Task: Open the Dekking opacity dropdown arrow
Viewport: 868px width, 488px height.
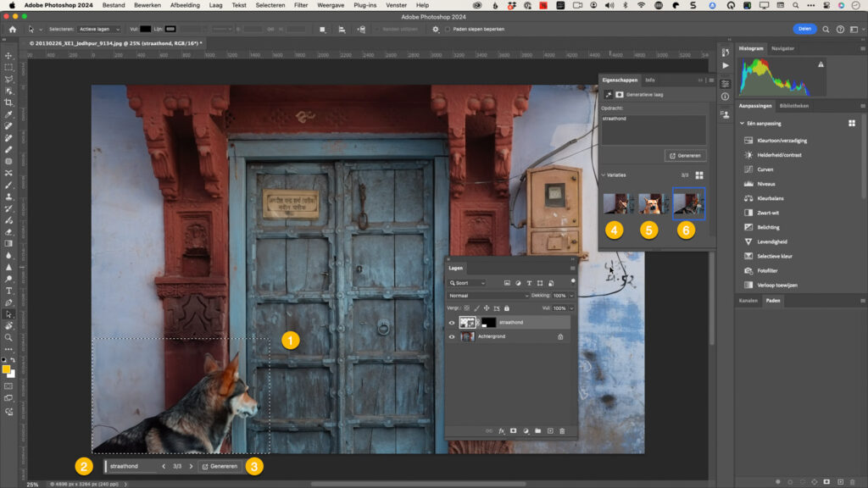Action: point(571,296)
